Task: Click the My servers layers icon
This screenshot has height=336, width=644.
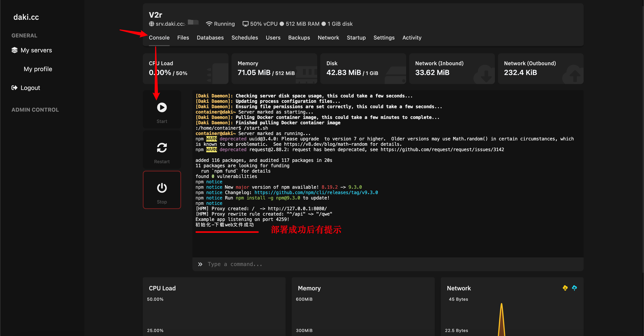Action: point(15,50)
